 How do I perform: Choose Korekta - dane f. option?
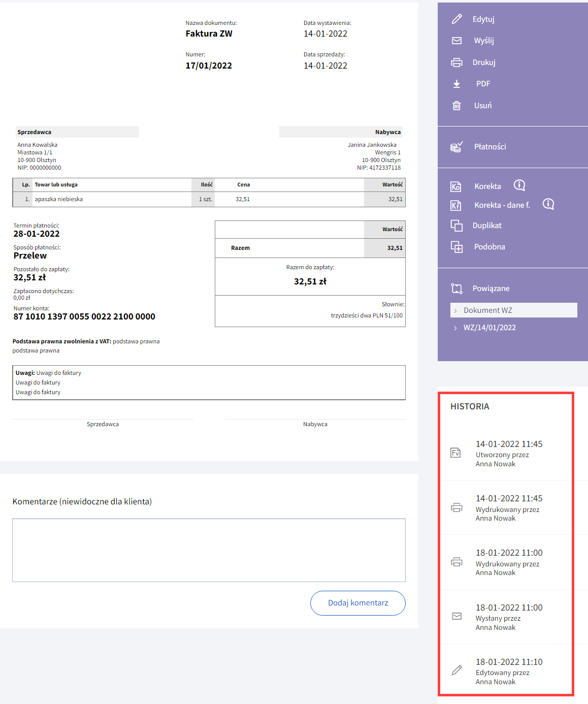tap(502, 205)
